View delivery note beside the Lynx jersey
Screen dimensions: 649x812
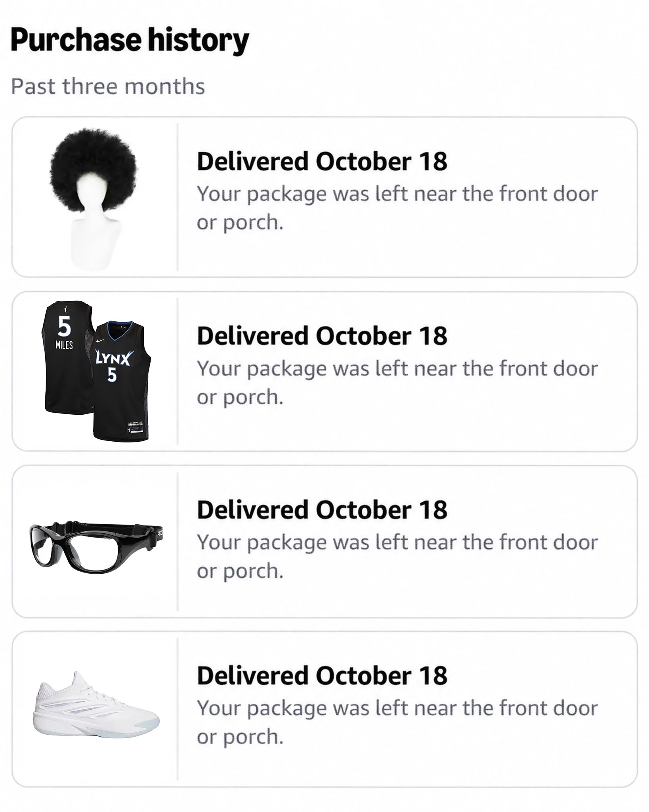point(397,383)
